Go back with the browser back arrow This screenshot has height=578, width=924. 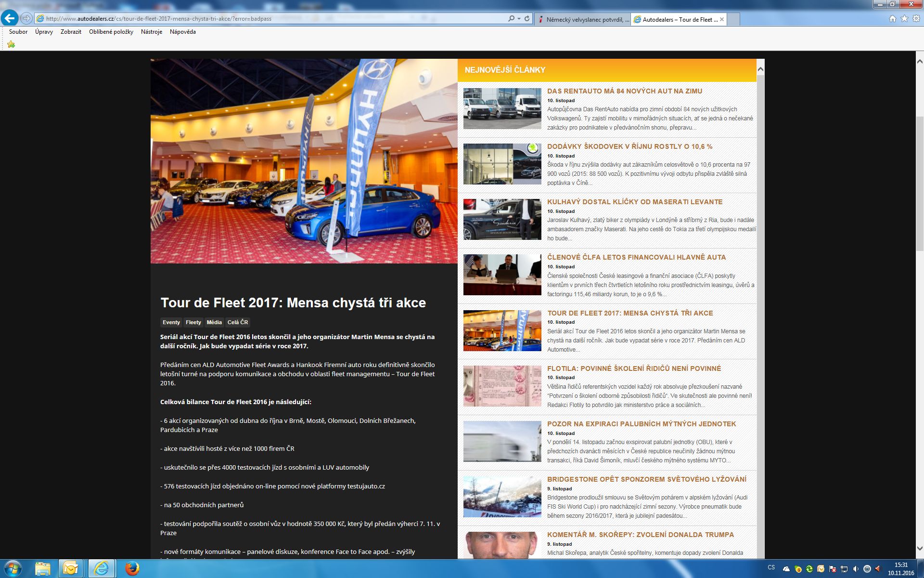(10, 18)
